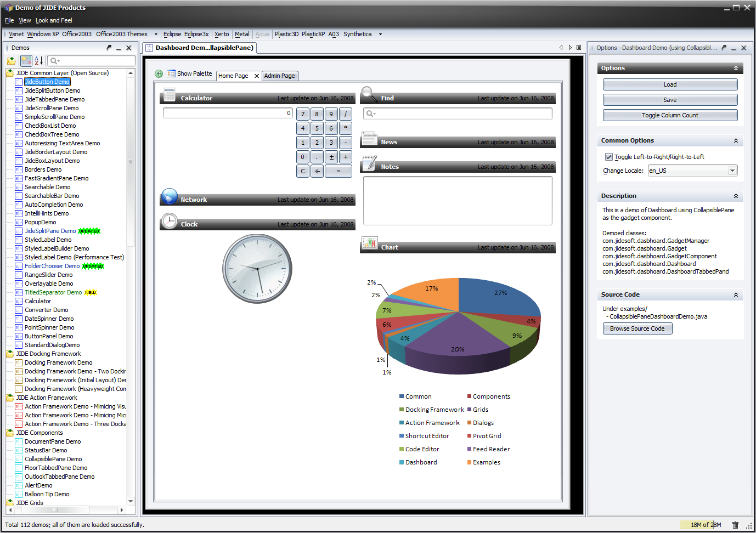756x533 pixels.
Task: Click the Show Palette icon
Action: pos(171,73)
